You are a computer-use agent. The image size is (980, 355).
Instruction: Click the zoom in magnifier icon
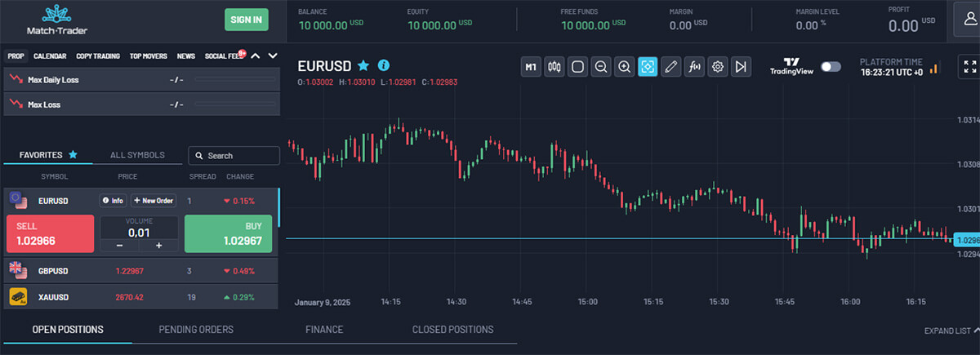pyautogui.click(x=624, y=67)
